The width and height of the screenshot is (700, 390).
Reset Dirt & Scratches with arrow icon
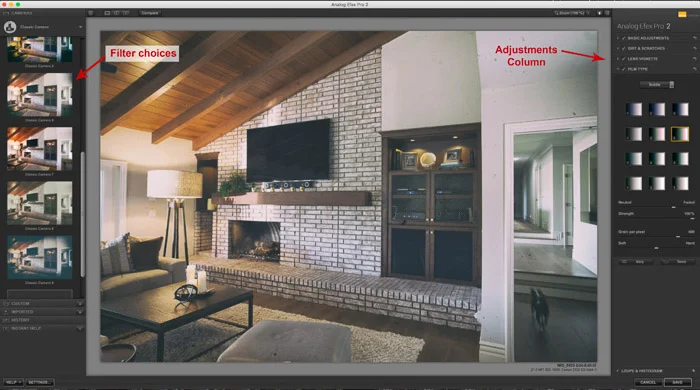694,48
